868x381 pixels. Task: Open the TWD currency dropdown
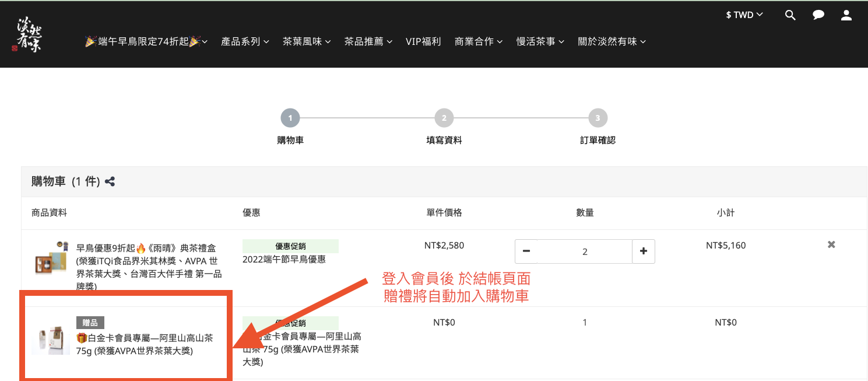pos(744,15)
